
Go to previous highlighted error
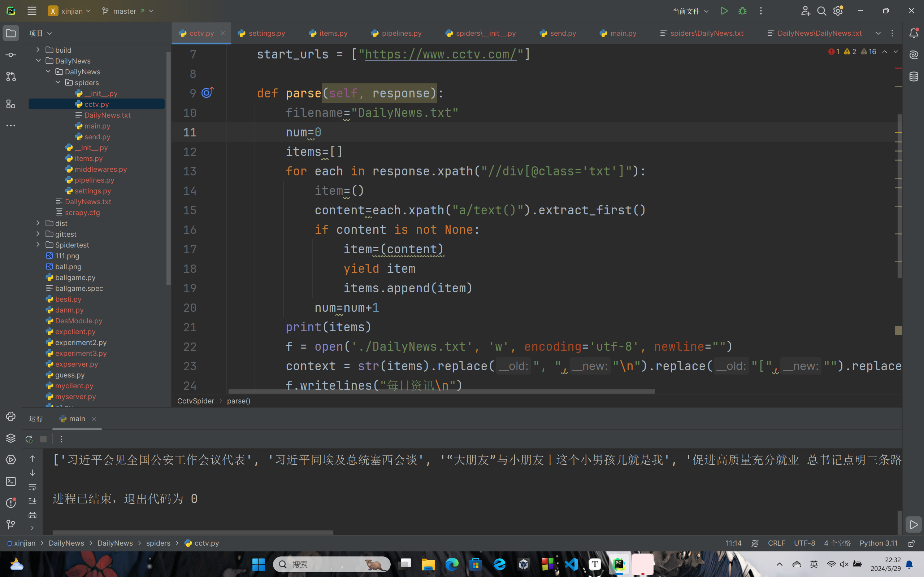click(x=884, y=52)
